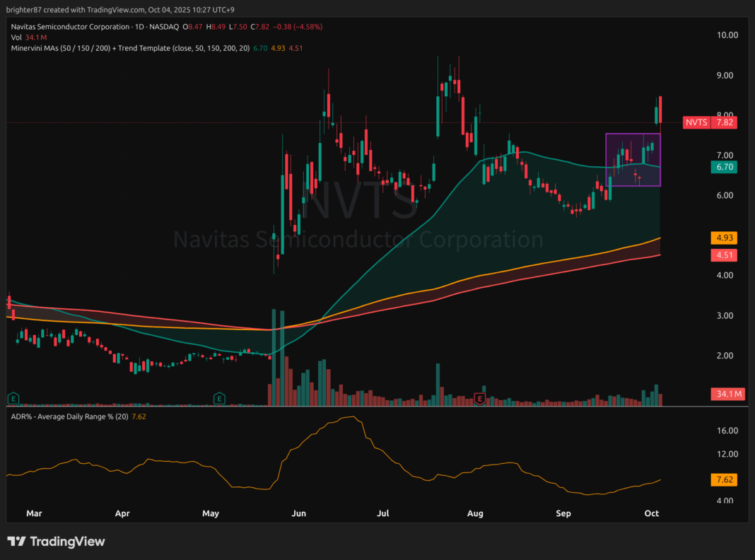The image size is (755, 560).
Task: Open the Minervini MAs indicator legend
Action: 127,47
